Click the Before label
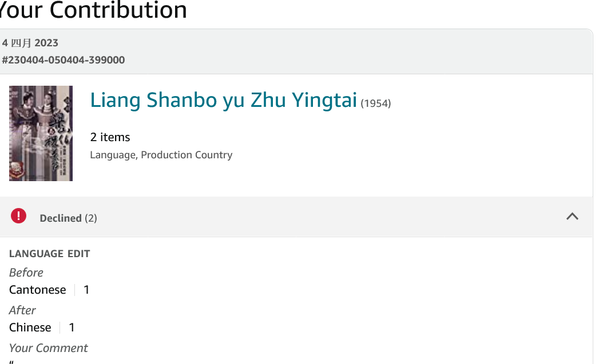This screenshot has width=599, height=364. [x=26, y=273]
